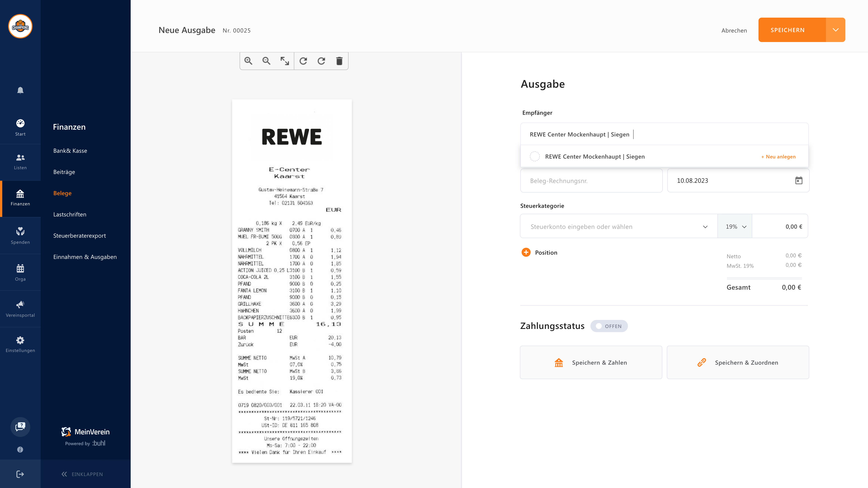Rotate the receipt counterclockwise
This screenshot has width=868, height=488.
point(303,61)
